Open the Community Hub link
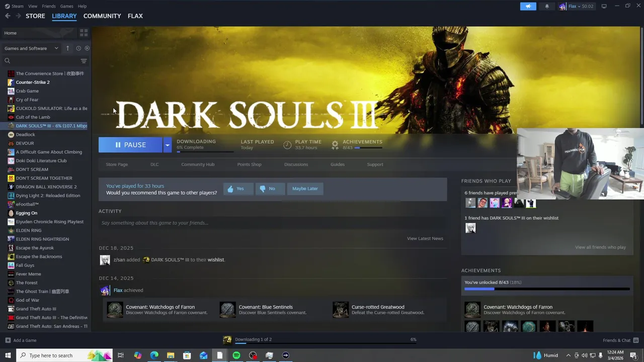 click(x=198, y=164)
